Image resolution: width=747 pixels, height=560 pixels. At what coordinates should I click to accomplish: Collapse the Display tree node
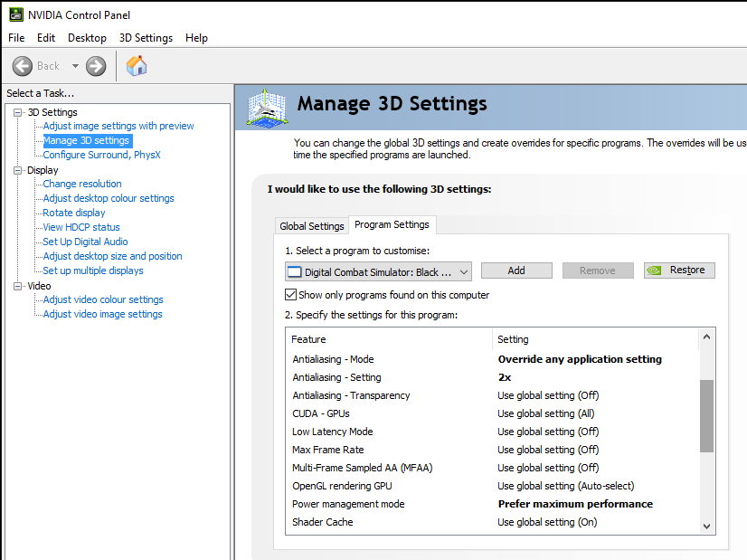tap(17, 170)
